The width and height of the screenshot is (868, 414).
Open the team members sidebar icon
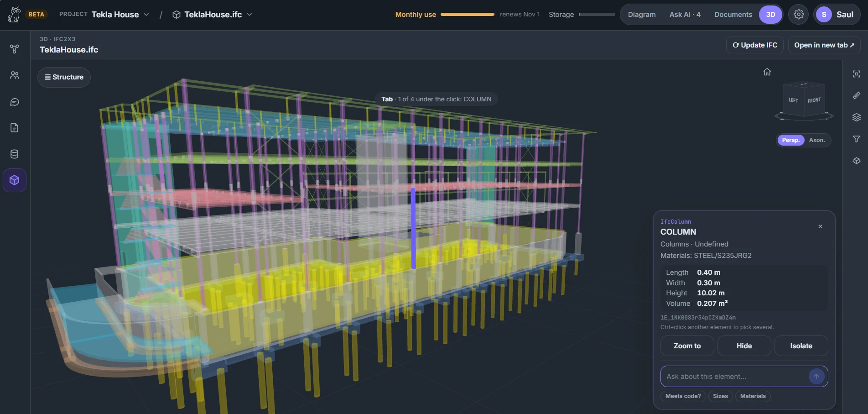tap(15, 75)
